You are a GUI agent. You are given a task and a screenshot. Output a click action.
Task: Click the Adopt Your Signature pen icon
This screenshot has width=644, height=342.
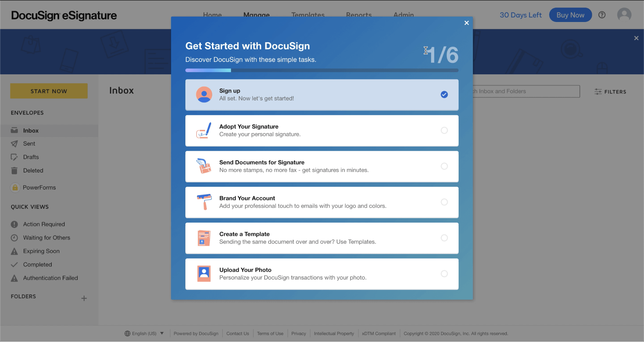point(204,130)
